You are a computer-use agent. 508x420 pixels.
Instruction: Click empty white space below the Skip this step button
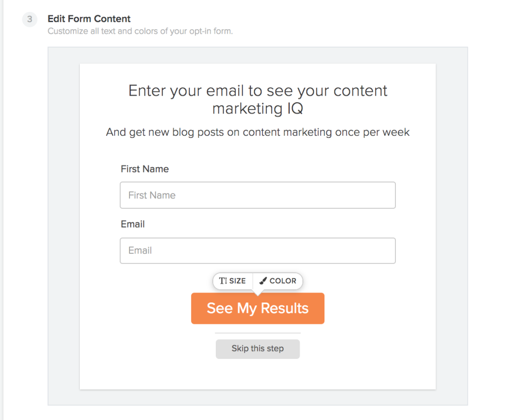(257, 374)
